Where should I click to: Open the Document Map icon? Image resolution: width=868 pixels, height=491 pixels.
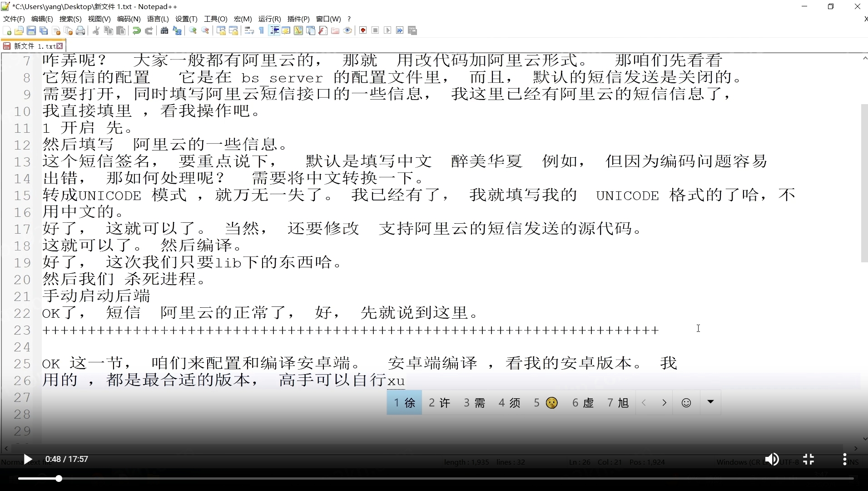298,30
